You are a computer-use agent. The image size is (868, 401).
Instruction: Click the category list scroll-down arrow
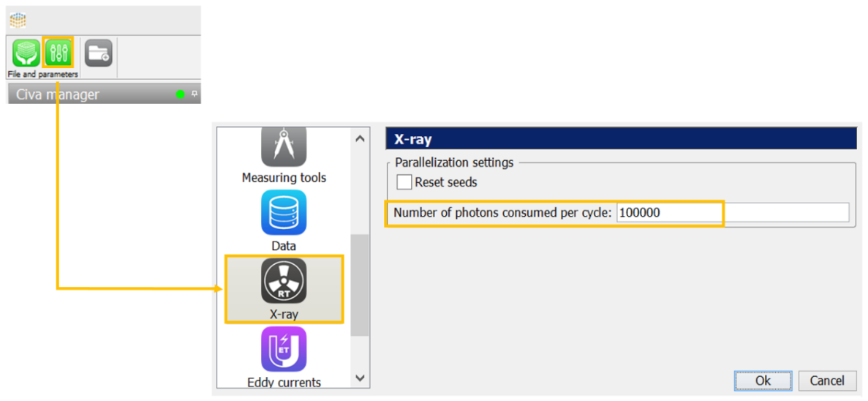[x=359, y=378]
